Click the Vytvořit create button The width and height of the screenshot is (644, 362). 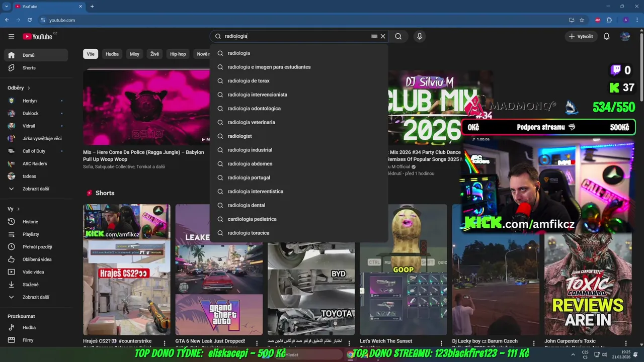[x=581, y=36]
